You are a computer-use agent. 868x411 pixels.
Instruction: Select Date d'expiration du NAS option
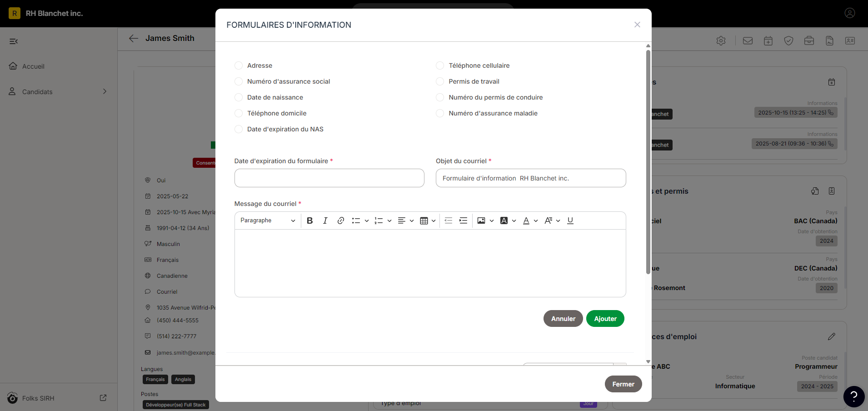[x=239, y=129]
